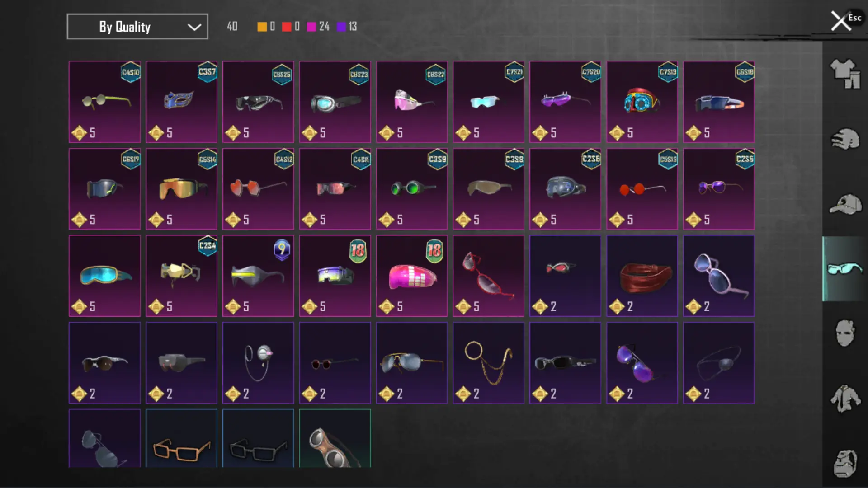Select the gold monocle chain item

[489, 363]
